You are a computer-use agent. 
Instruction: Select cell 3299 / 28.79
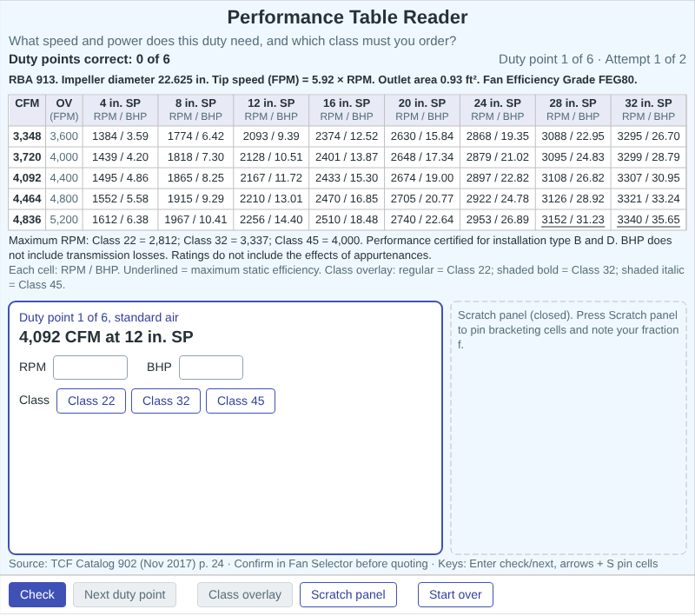tap(648, 157)
